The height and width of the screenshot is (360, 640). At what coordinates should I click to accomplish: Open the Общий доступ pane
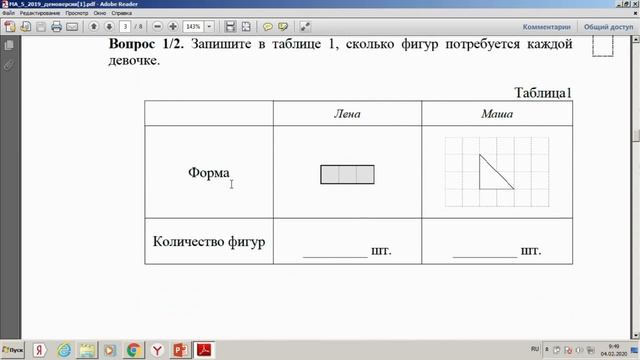[x=608, y=27]
